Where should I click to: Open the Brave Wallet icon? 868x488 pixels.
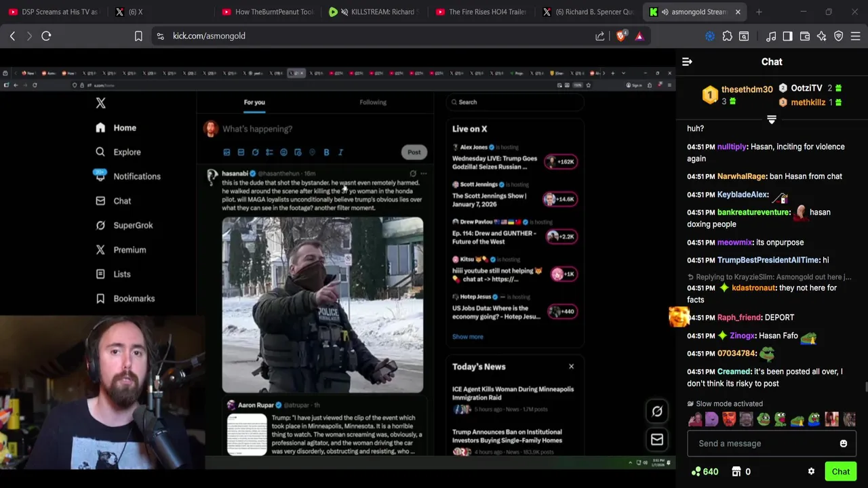[805, 36]
